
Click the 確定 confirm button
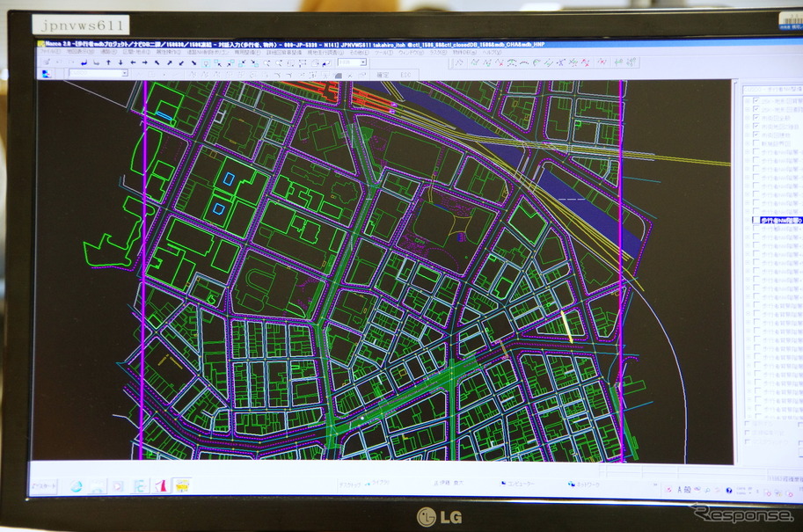coord(383,75)
